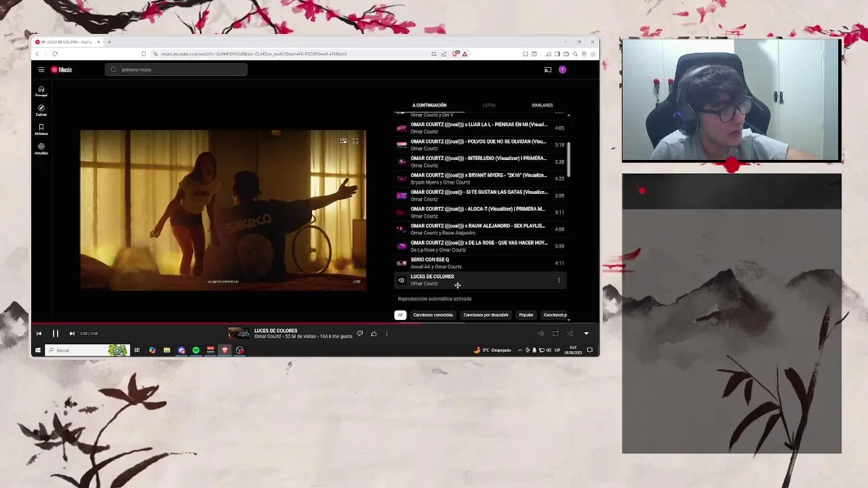The image size is (868, 488).
Task: Bookmark this page in the address bar
Action: click(143, 54)
